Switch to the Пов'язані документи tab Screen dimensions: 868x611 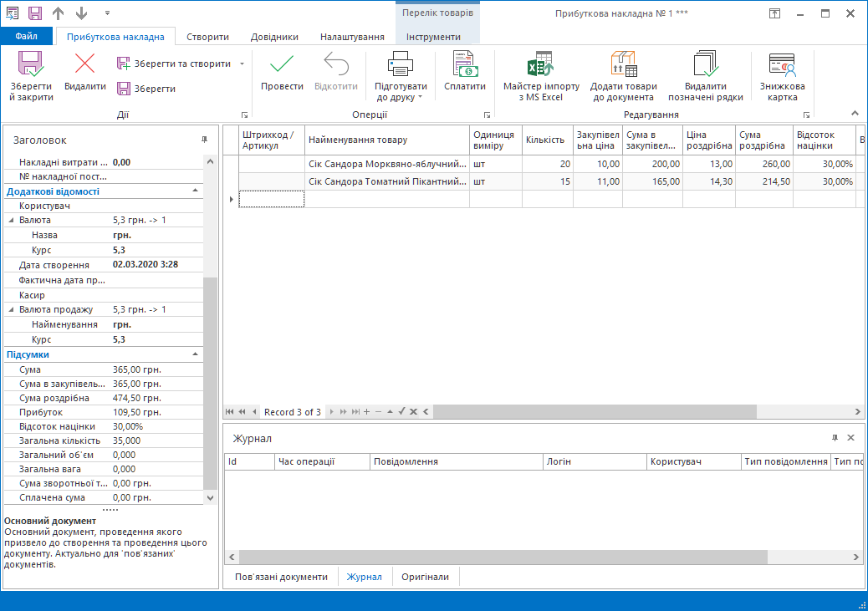(281, 577)
